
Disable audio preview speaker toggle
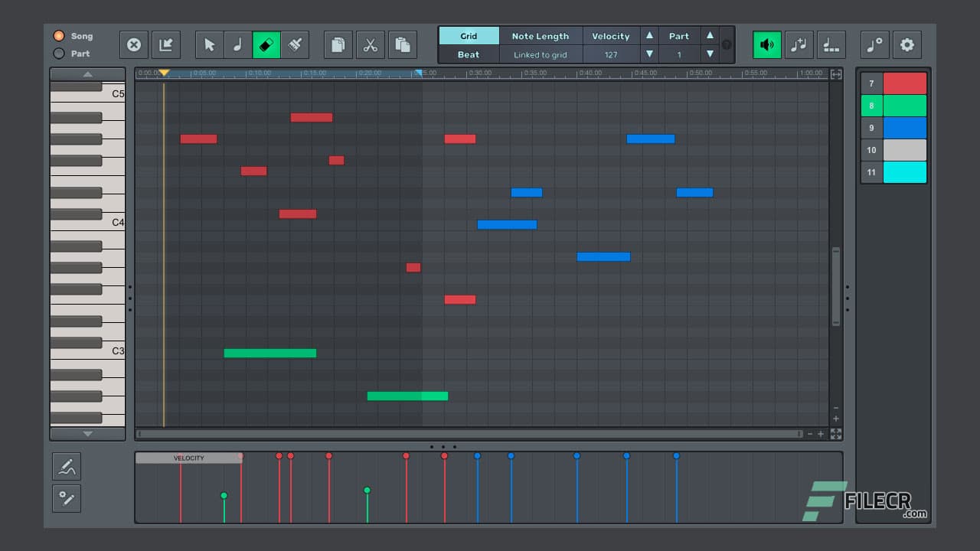coord(767,44)
